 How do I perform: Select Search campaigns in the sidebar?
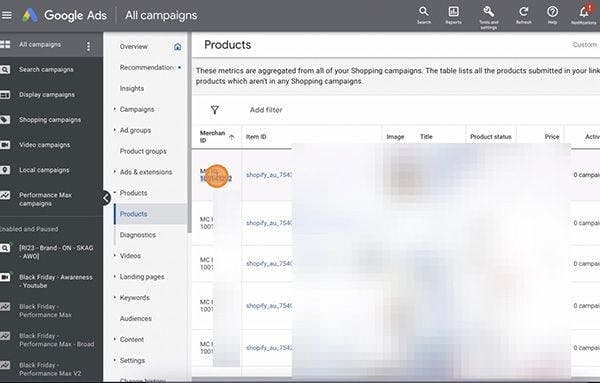pyautogui.click(x=46, y=70)
